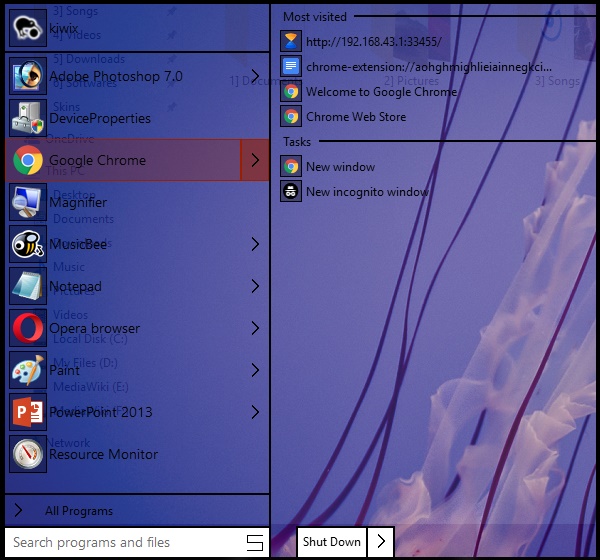600x560 pixels.
Task: Select the Adobe Photoshop 7.0 label text
Action: pos(116,76)
